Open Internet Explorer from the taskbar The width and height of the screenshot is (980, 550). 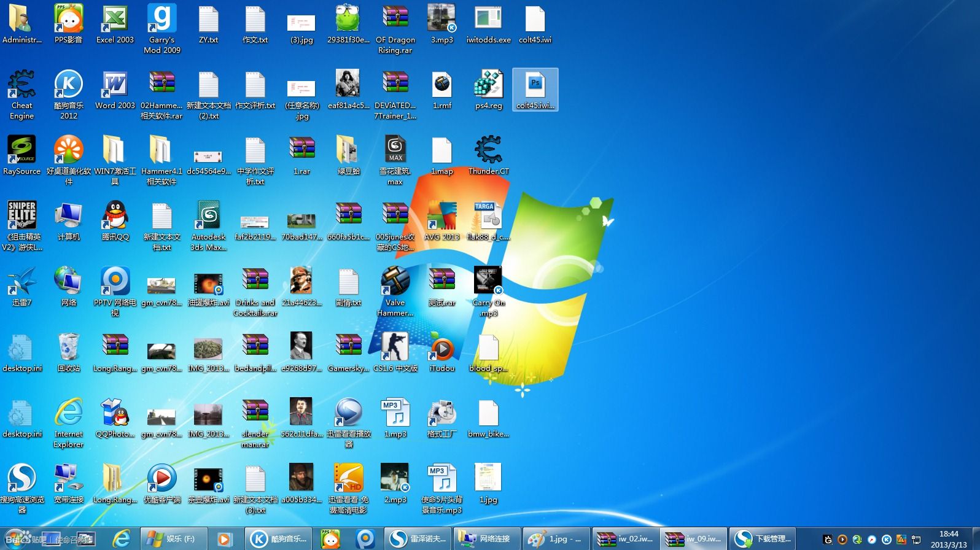(121, 539)
